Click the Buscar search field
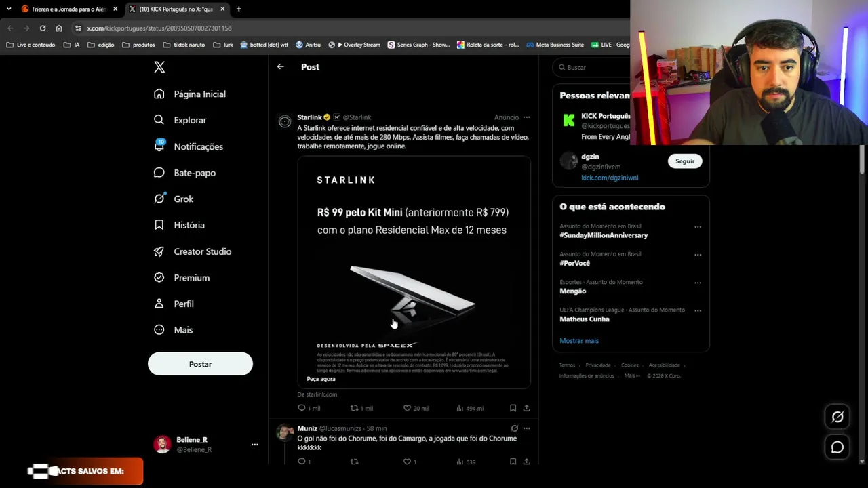Screen dimensions: 868x488 (x=591, y=67)
